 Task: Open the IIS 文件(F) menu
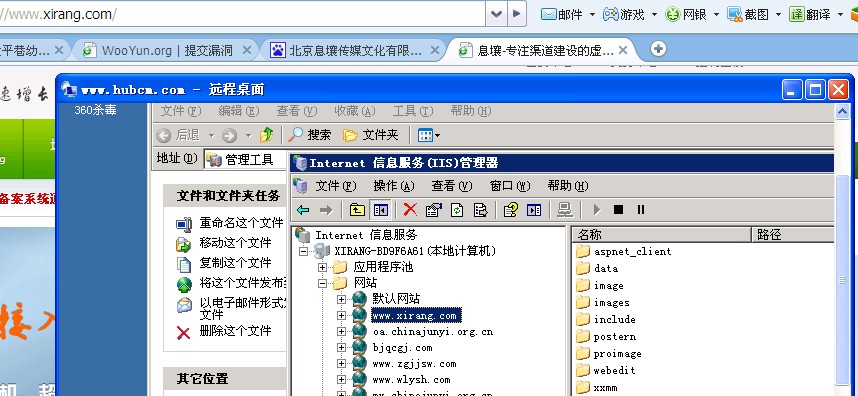(x=335, y=186)
